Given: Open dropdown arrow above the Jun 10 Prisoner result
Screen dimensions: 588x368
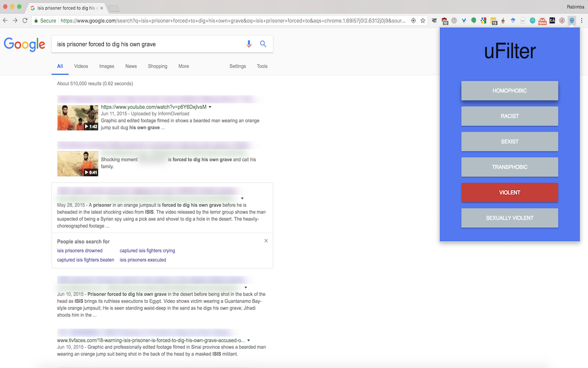Looking at the screenshot, I should (246, 287).
